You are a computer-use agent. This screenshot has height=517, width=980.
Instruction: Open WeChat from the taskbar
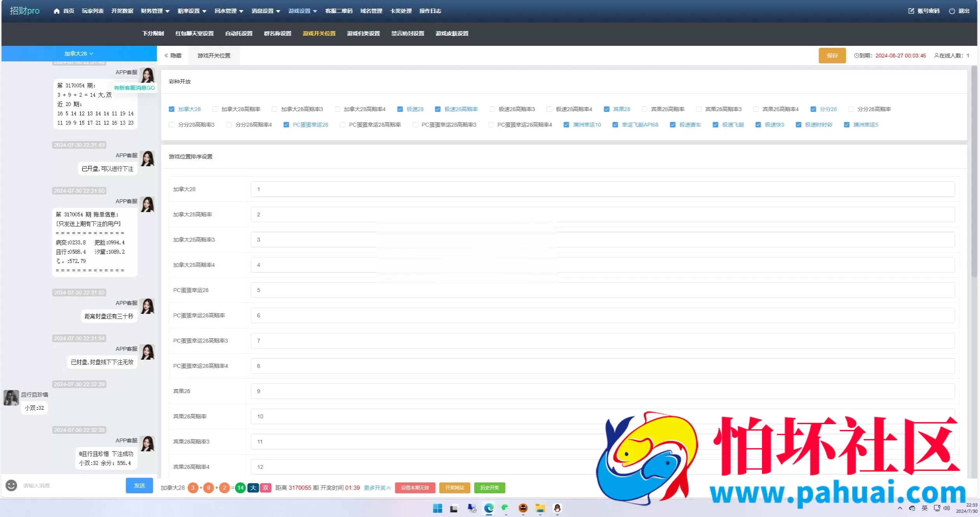tap(505, 508)
